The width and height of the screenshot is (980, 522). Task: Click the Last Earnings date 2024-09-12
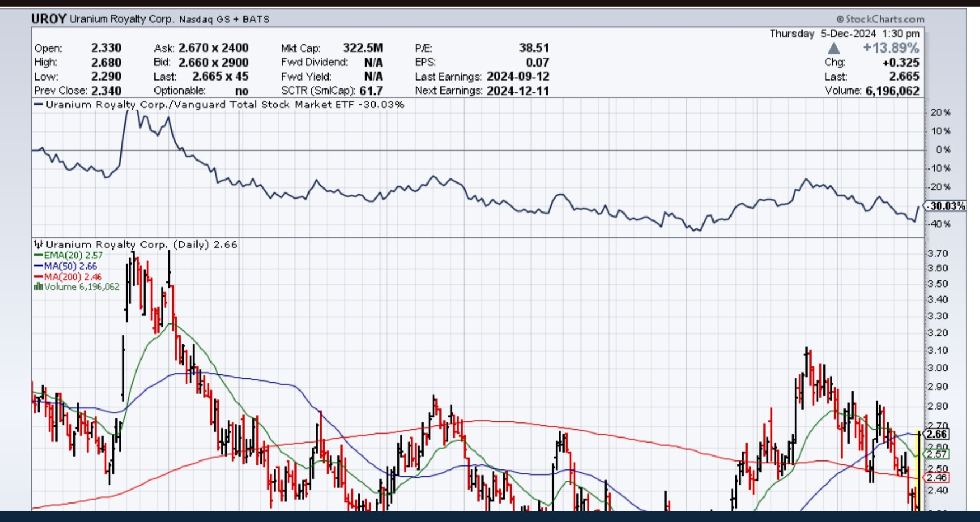(x=518, y=76)
